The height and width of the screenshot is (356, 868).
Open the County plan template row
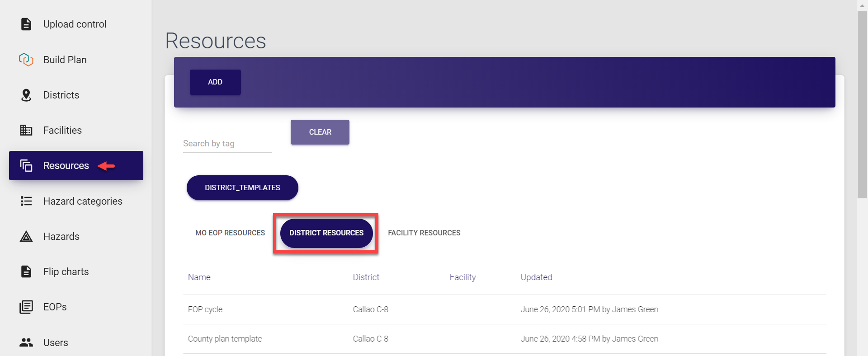(x=225, y=339)
